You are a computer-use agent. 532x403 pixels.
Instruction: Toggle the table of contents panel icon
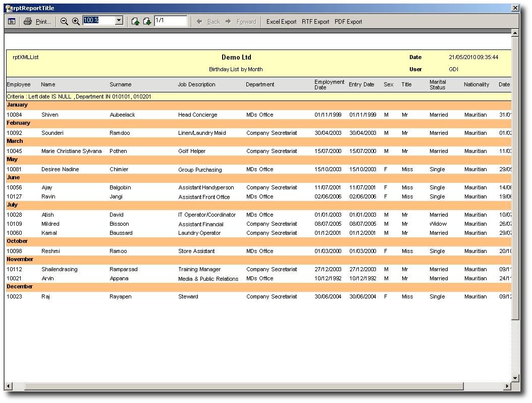click(x=11, y=22)
